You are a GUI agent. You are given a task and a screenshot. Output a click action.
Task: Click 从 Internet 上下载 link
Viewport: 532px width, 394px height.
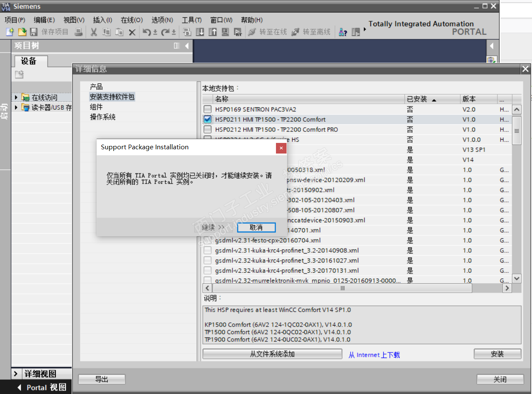click(x=374, y=355)
